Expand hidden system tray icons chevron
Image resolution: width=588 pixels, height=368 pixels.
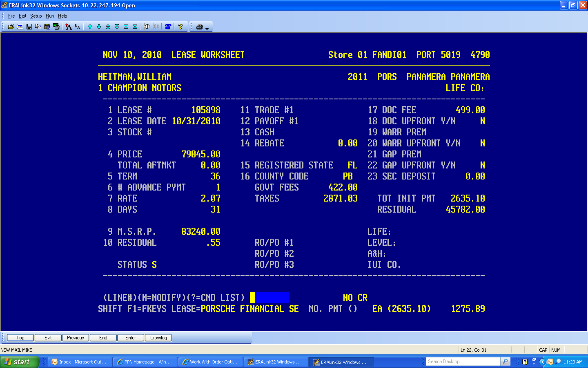[542, 362]
